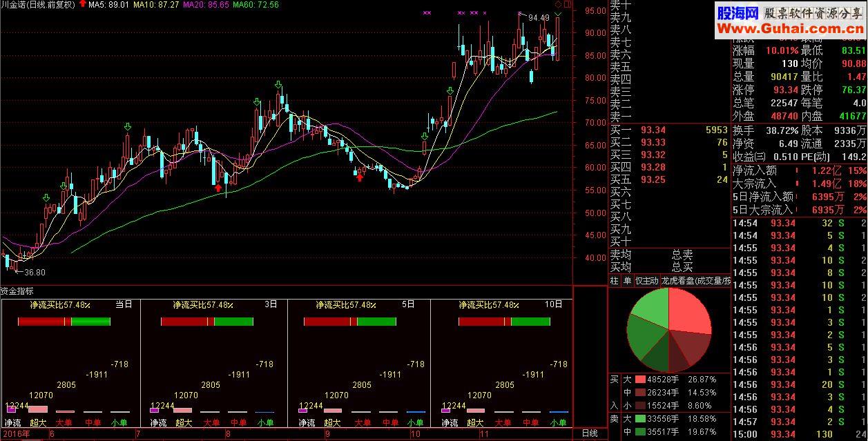Click the 净流入额 value 1.22亿
This screenshot has height=441, width=868.
tap(826, 170)
